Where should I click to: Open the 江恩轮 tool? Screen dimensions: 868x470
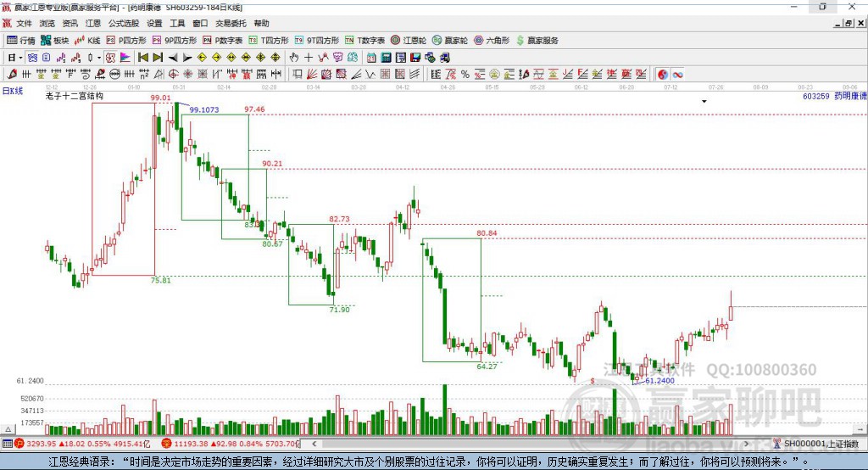(409, 41)
